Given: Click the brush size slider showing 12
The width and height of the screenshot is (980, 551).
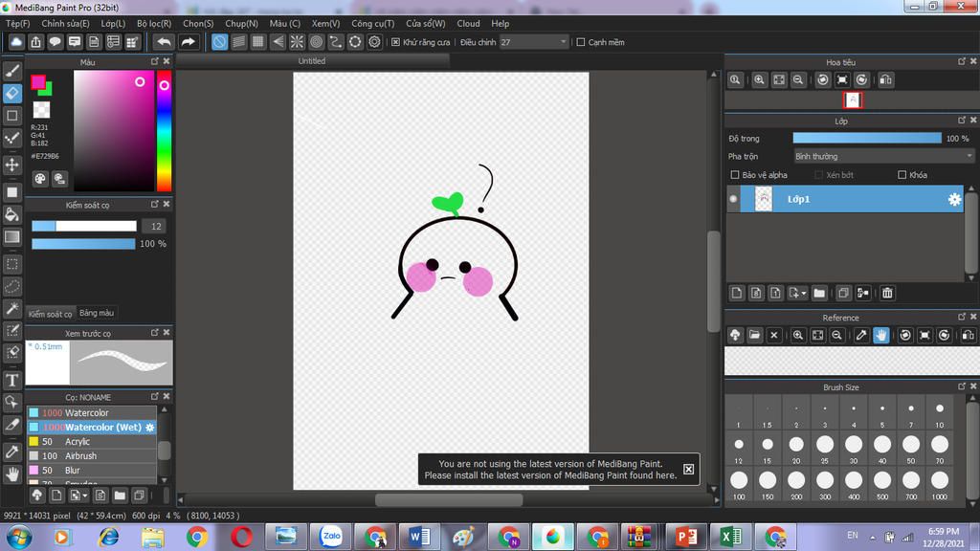Looking at the screenshot, I should 84,226.
